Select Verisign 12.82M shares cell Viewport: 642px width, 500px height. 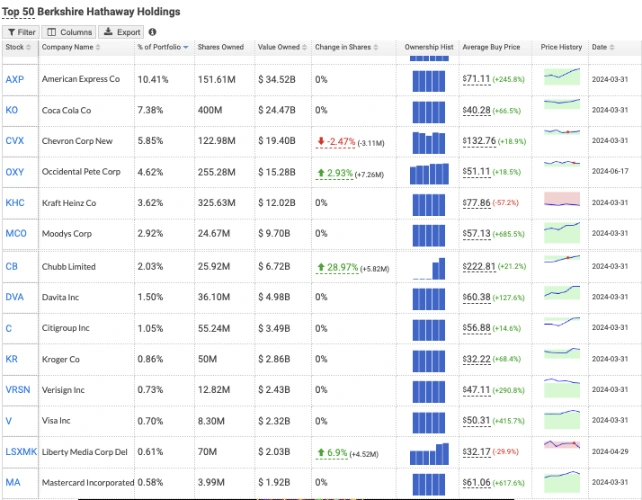214,390
